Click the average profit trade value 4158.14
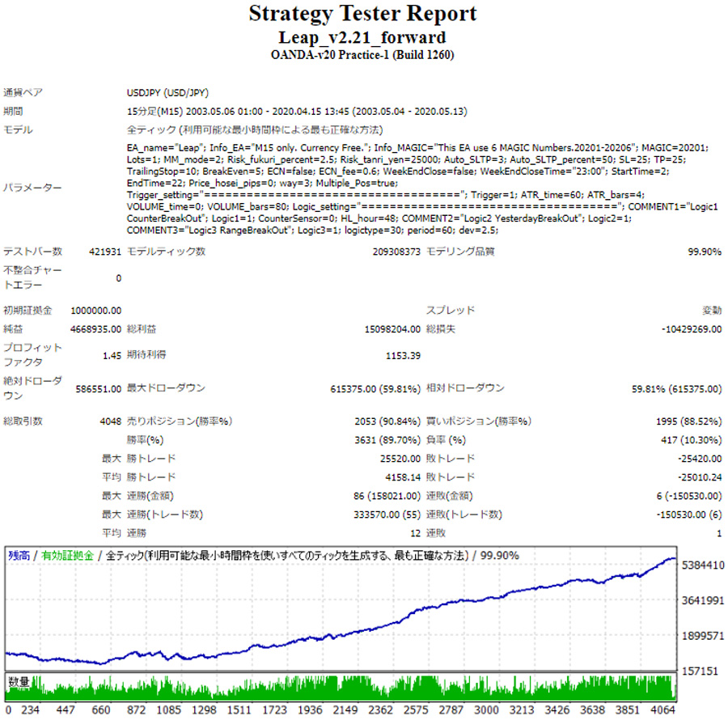728x724 pixels. pos(403,477)
